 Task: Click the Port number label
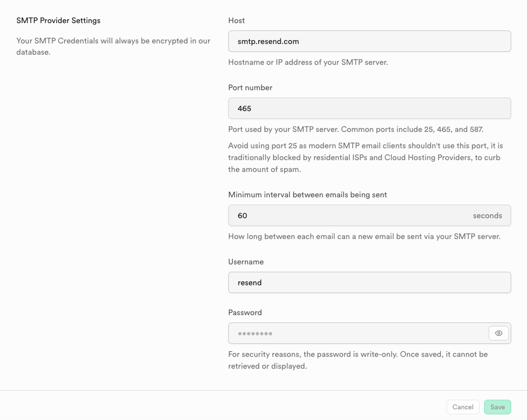pos(250,87)
